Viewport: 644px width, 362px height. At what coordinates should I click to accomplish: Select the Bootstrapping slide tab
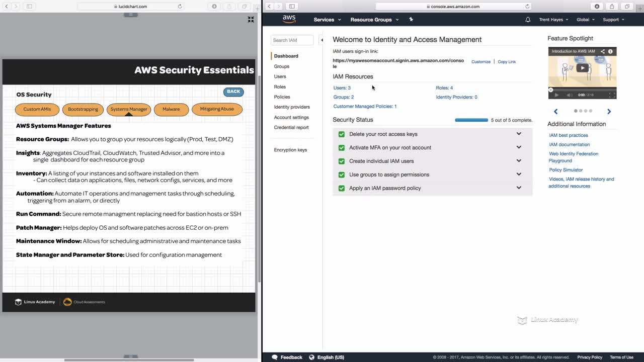pyautogui.click(x=83, y=109)
